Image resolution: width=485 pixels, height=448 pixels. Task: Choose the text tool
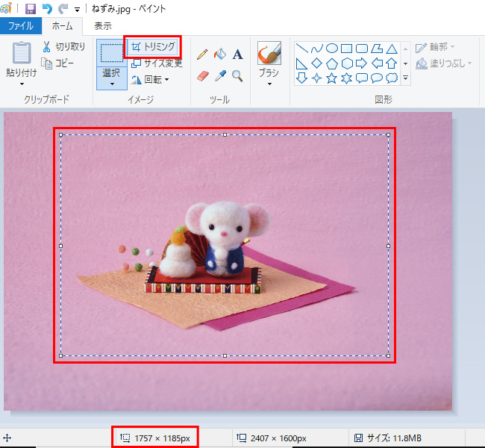click(x=237, y=55)
